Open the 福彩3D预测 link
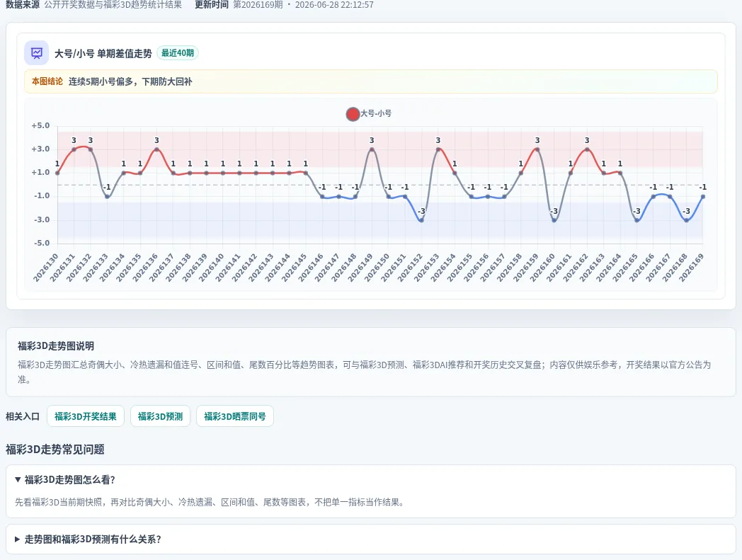This screenshot has height=560, width=742. coord(161,416)
